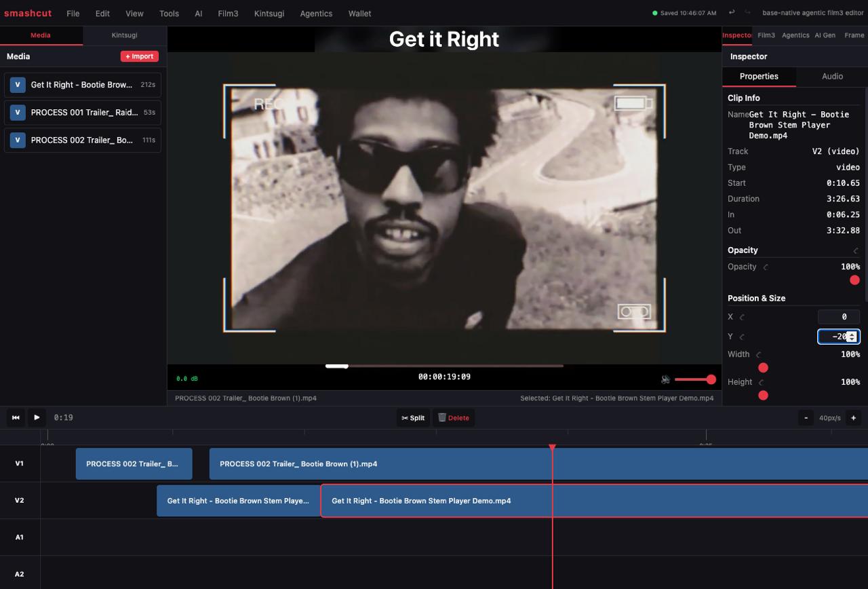Click the red Import button
This screenshot has height=589, width=868.
click(x=140, y=56)
